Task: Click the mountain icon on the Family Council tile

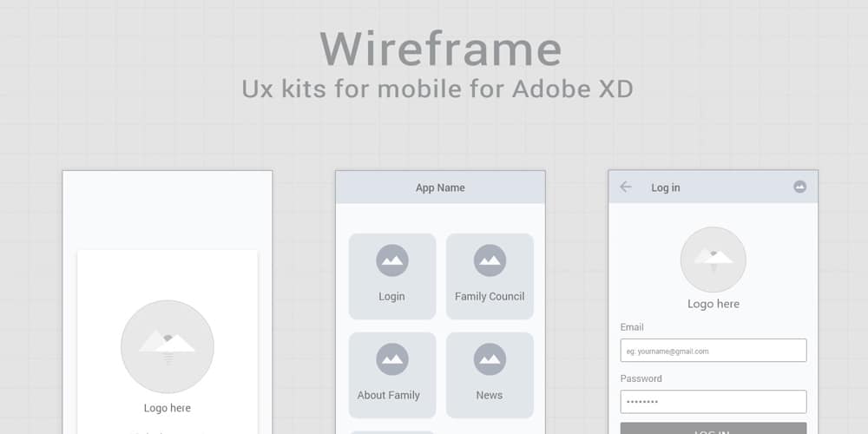Action: [490, 260]
